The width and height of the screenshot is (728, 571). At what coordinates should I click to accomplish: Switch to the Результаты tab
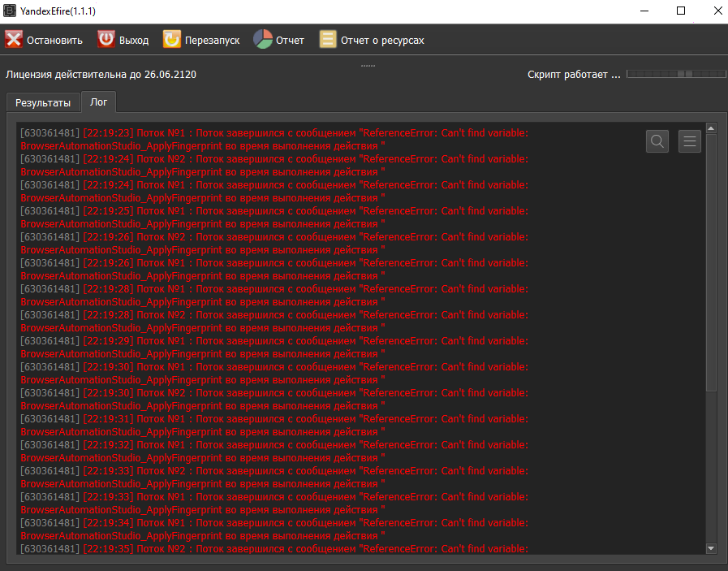coord(43,103)
